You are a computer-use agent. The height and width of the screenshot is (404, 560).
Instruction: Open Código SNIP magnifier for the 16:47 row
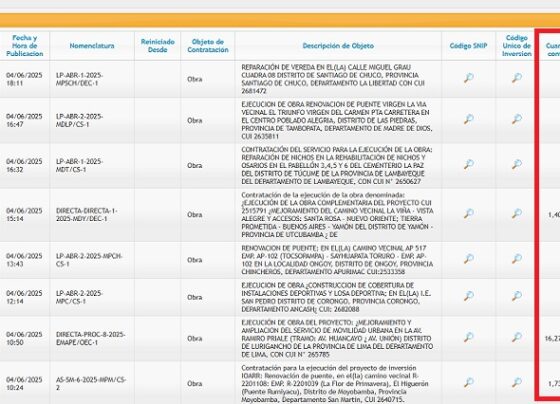[x=469, y=119]
